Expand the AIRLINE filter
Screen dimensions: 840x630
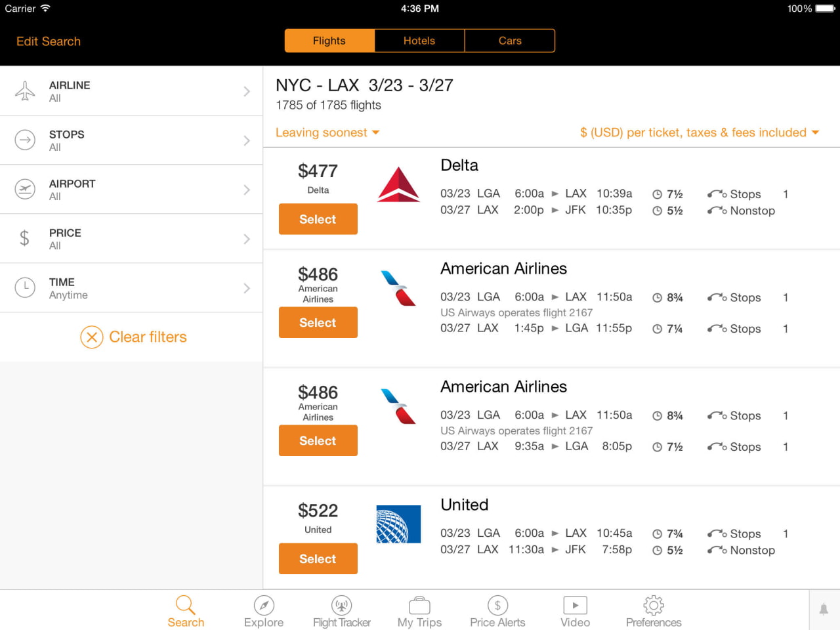[131, 91]
